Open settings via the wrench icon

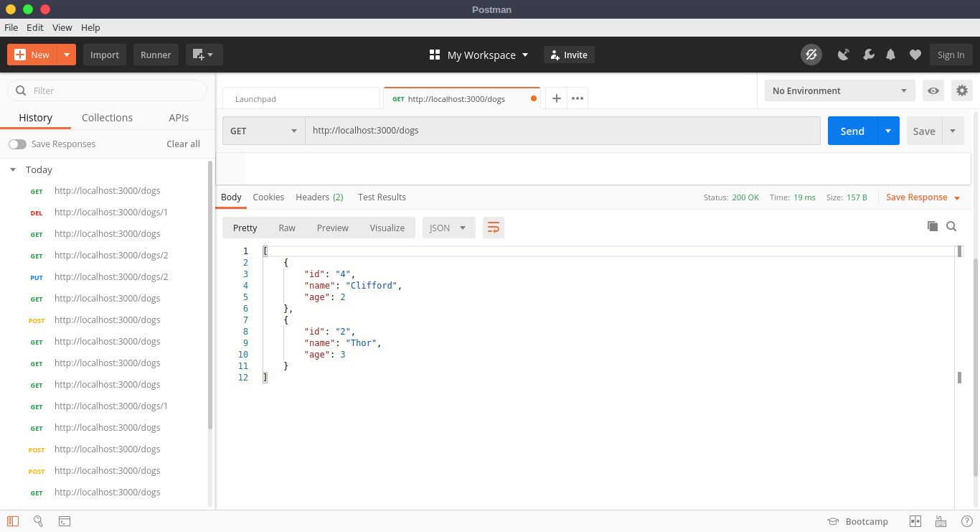pyautogui.click(x=867, y=55)
